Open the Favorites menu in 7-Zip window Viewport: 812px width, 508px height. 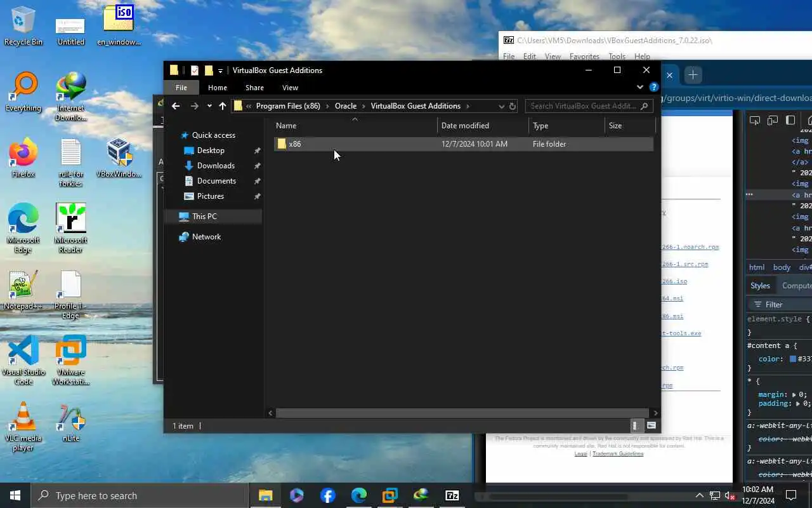tap(584, 57)
